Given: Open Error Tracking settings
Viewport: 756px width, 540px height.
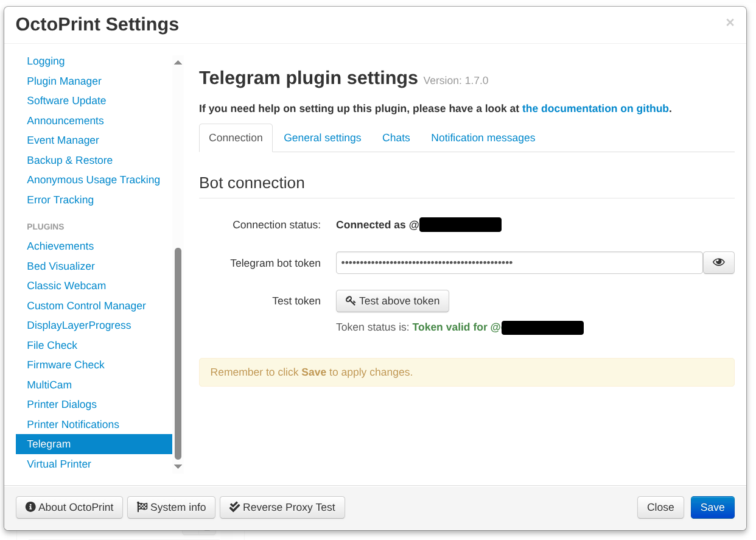Looking at the screenshot, I should click(x=60, y=200).
